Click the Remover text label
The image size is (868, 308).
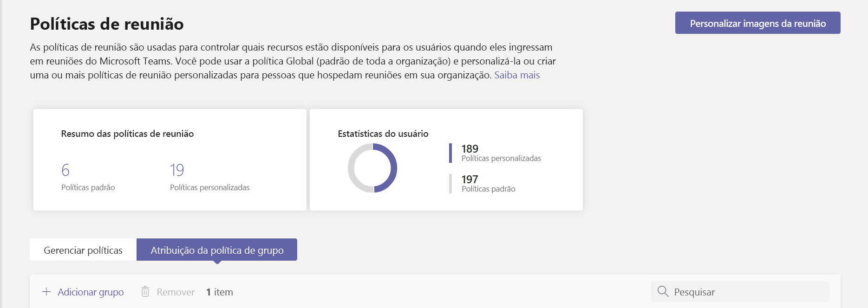(x=176, y=292)
